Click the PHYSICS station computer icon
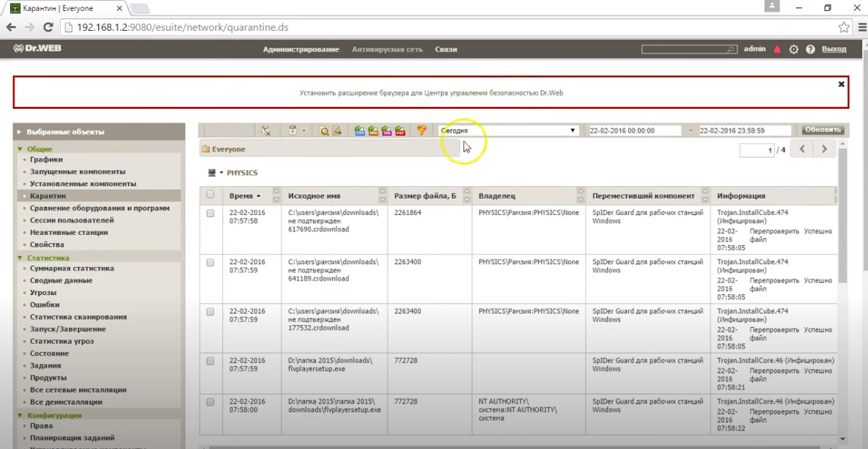868x449 pixels. (x=211, y=173)
